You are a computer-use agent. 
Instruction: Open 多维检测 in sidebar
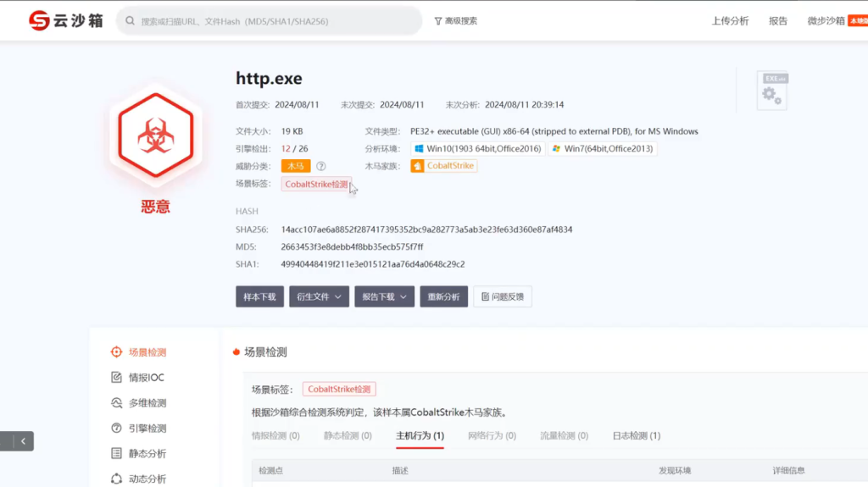(x=147, y=403)
